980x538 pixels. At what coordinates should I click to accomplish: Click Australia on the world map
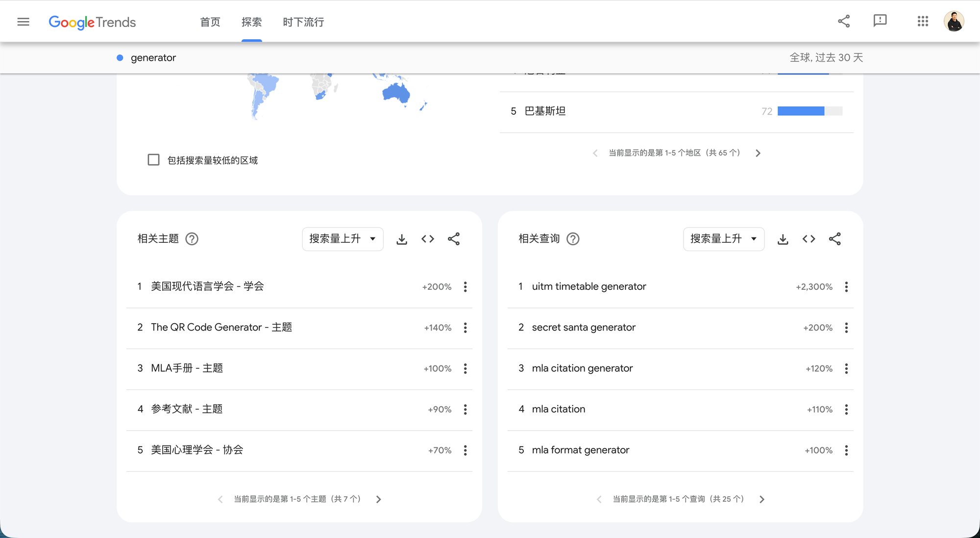pos(396,93)
